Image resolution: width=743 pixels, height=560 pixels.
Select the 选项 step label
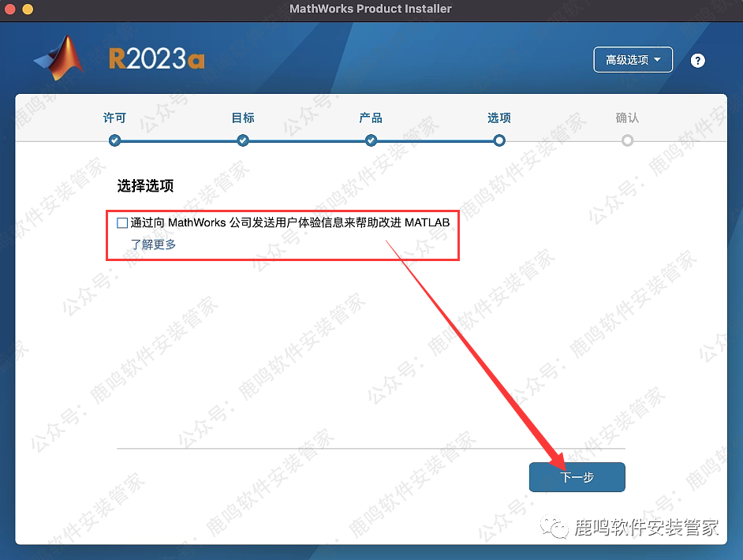[x=498, y=118]
